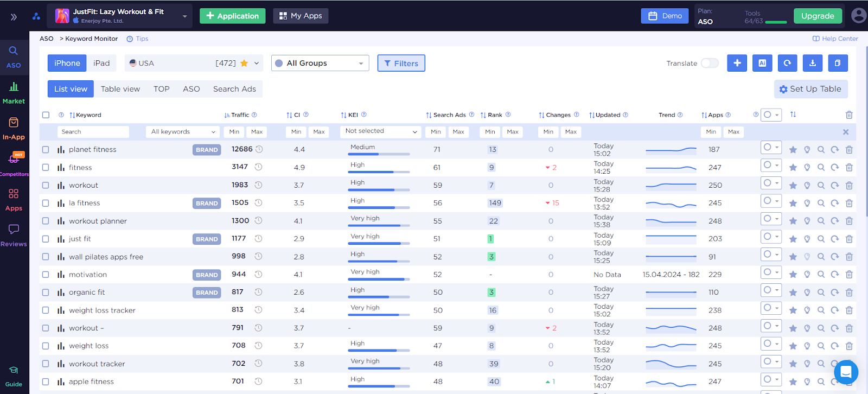This screenshot has width=868, height=394.
Task: Open group color dropdown for planet fitness
Action: point(771,147)
